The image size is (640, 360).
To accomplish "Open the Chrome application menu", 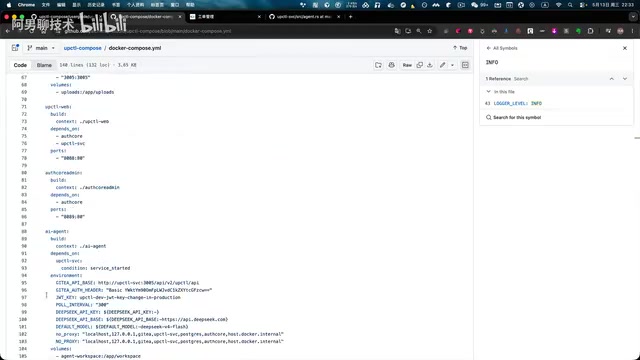I will [x=27, y=5].
